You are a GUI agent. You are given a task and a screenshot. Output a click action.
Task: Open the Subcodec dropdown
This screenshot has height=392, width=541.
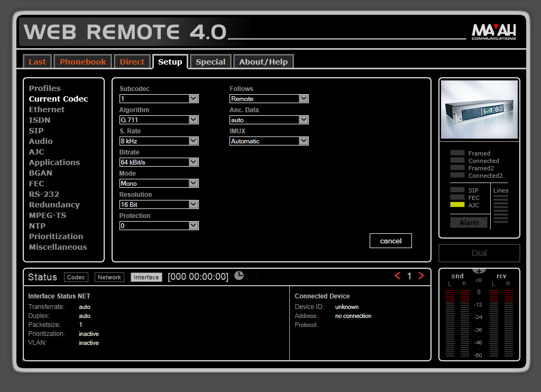(159, 99)
